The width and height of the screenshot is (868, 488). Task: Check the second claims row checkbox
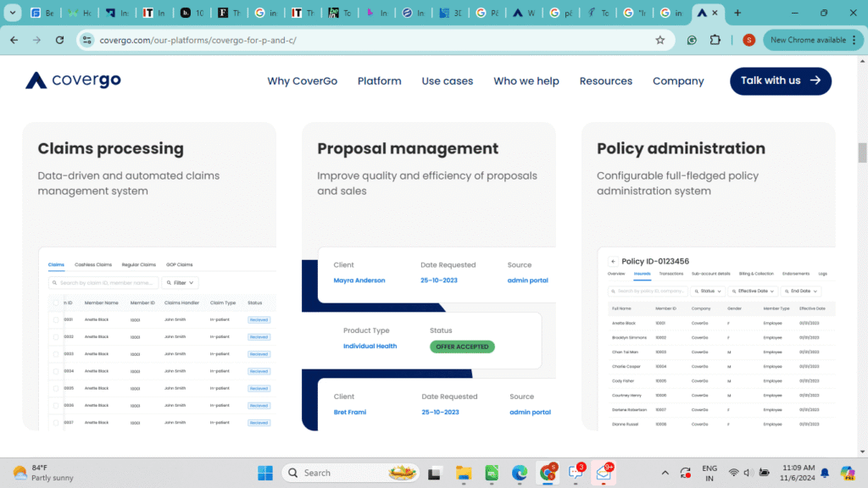[56, 336]
